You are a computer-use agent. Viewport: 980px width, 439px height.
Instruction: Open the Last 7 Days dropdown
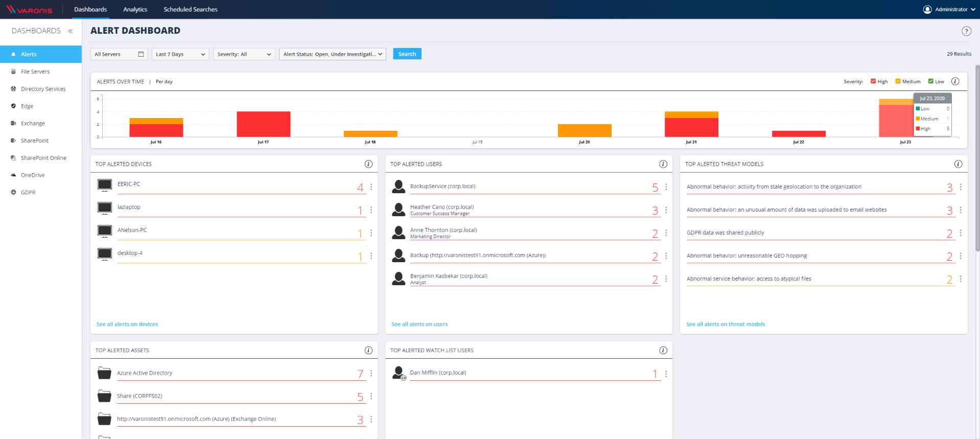click(180, 54)
